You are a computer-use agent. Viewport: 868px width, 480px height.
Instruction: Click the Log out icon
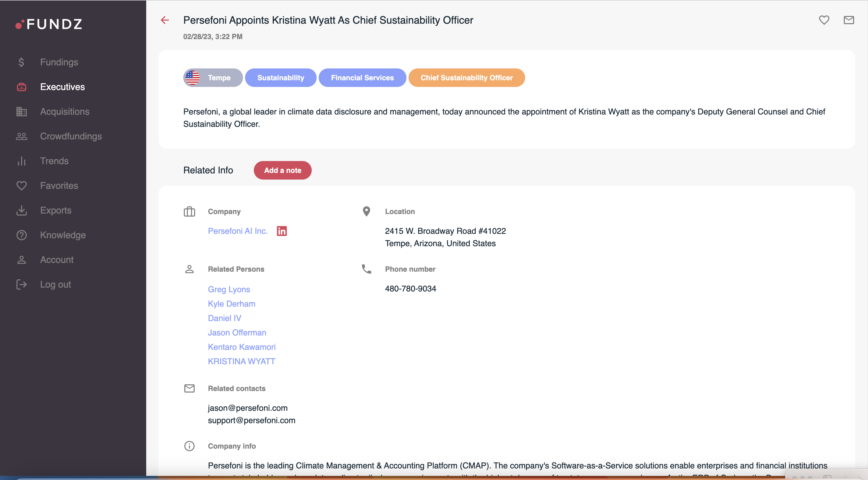point(21,285)
